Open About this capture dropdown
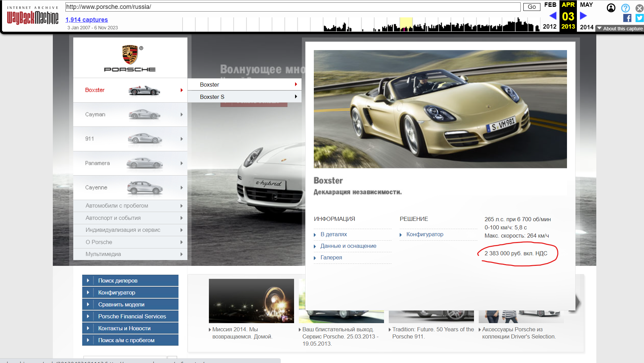Viewport: 644px width, 363px height. (x=620, y=29)
